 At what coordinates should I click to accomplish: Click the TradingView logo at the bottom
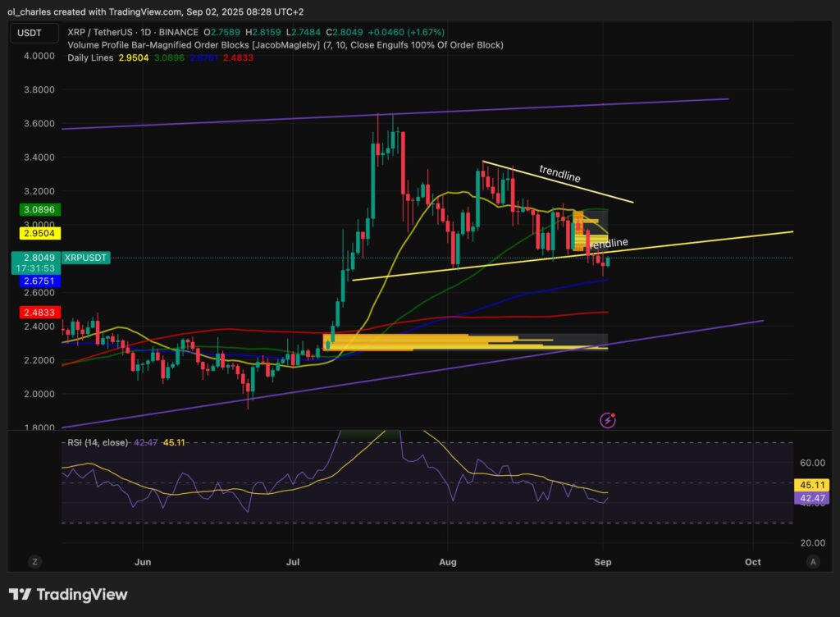coord(69,594)
